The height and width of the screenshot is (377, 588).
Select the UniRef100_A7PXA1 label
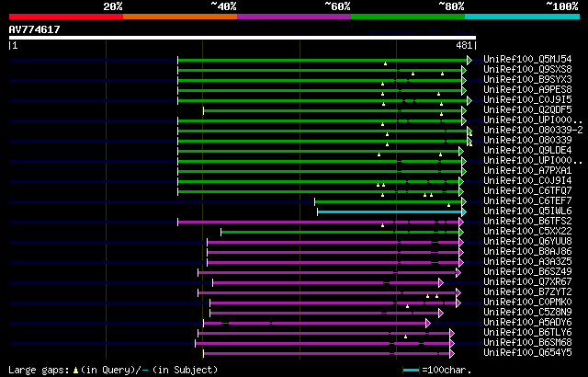(x=527, y=171)
